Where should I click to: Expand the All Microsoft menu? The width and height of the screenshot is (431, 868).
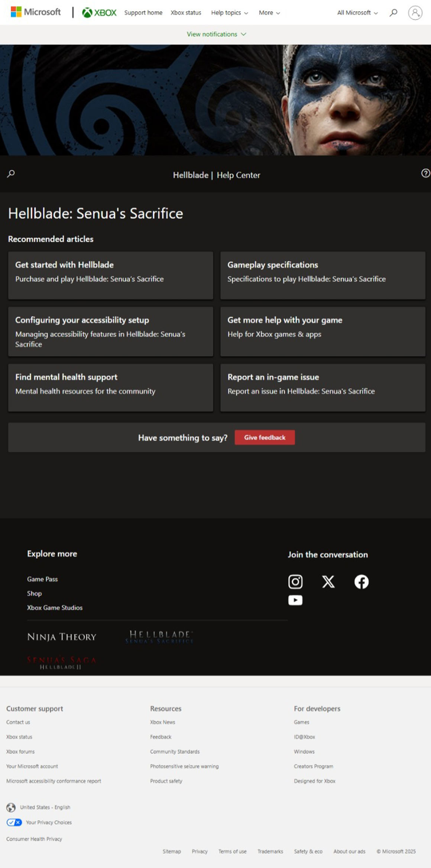(x=357, y=13)
